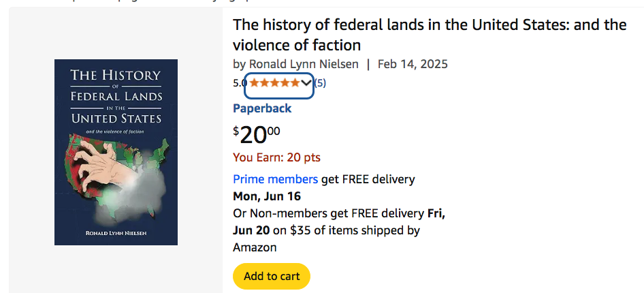Click author name Ronald Lynn Nielsen
This screenshot has width=644, height=293.
coord(304,64)
